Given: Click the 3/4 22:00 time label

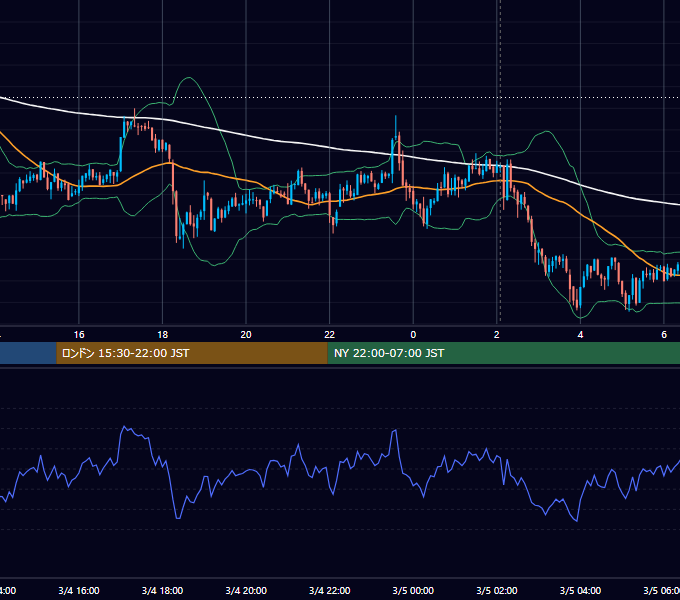Looking at the screenshot, I should (330, 591).
